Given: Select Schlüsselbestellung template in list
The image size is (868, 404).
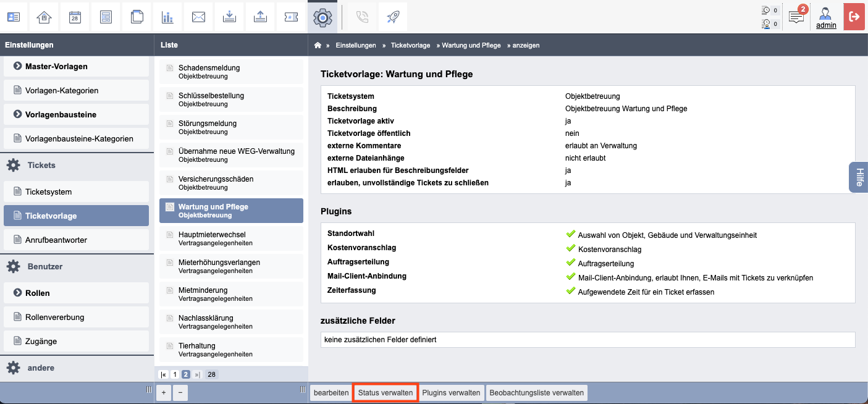Looking at the screenshot, I should point(231,99).
